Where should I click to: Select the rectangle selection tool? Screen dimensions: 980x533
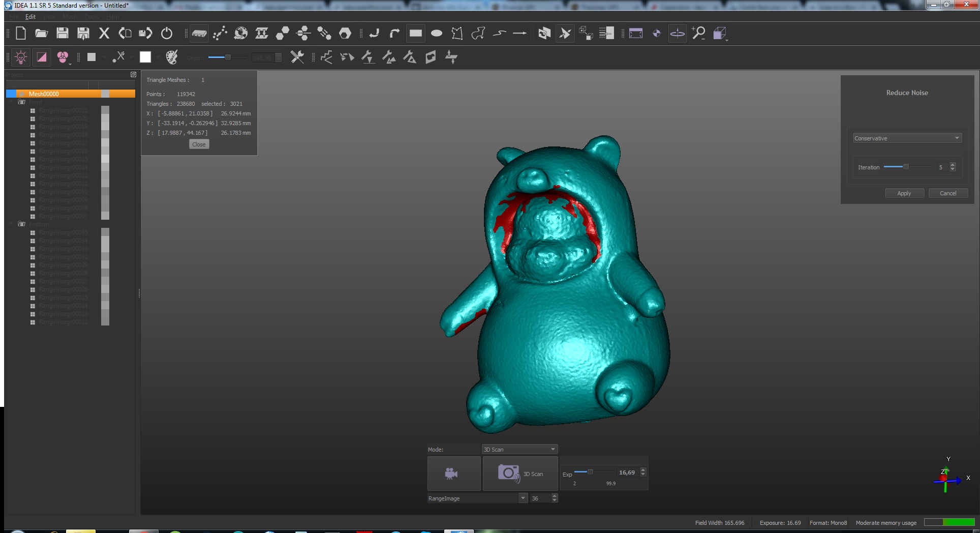[416, 34]
